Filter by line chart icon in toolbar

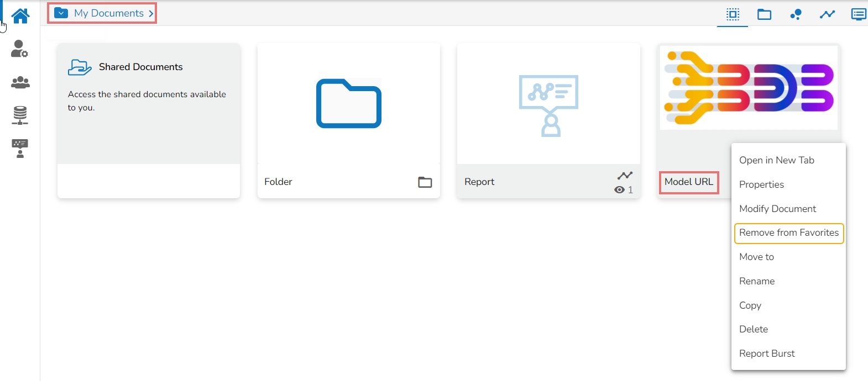tap(827, 14)
